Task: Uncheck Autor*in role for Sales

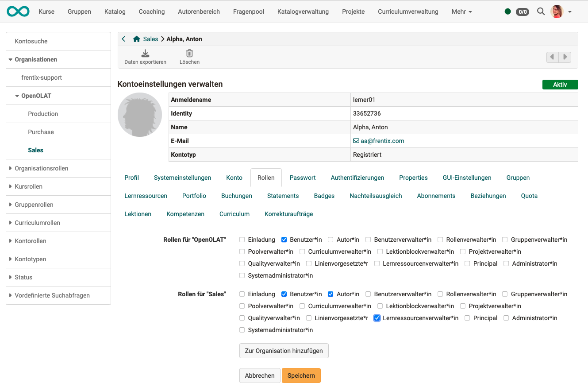Action: coord(331,294)
